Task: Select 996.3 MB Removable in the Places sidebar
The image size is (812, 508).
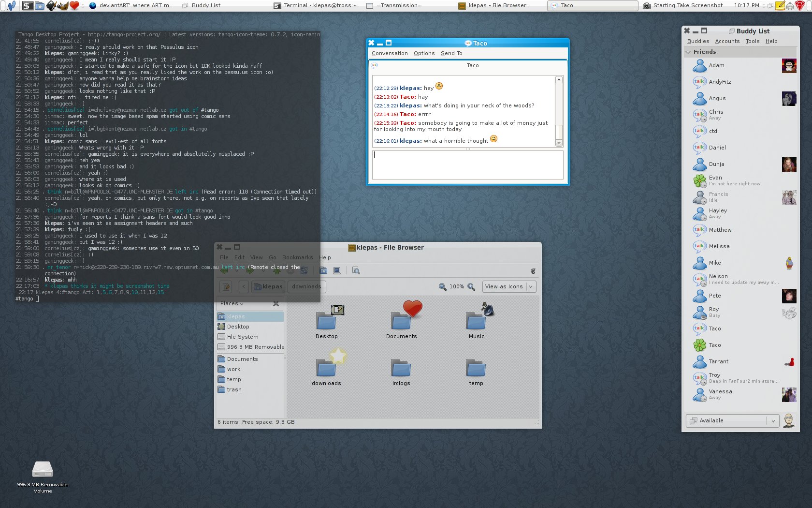Action: click(250, 347)
